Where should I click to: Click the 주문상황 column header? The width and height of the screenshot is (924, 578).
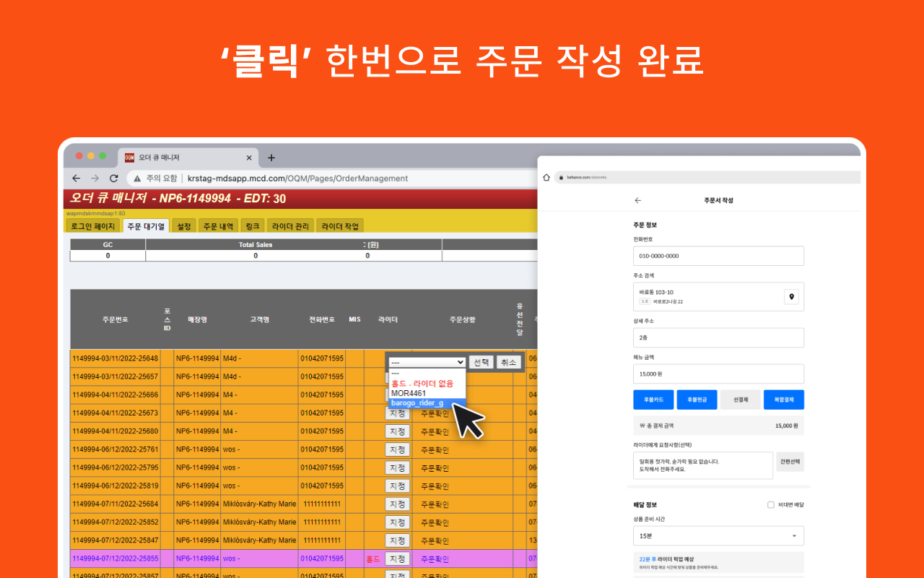[x=463, y=319]
